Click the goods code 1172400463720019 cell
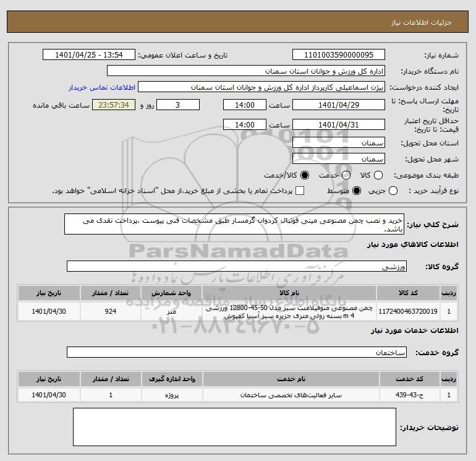This screenshot has height=461, width=476. (x=408, y=311)
